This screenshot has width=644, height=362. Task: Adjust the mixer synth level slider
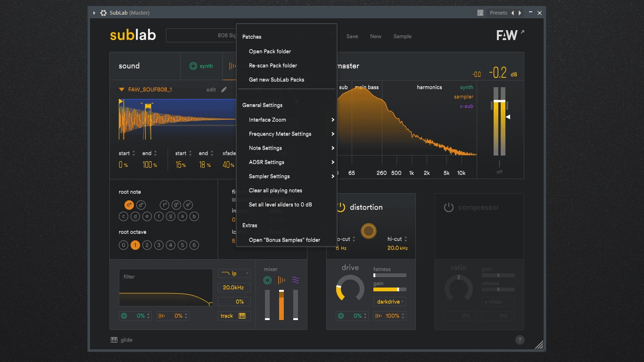[x=267, y=305]
